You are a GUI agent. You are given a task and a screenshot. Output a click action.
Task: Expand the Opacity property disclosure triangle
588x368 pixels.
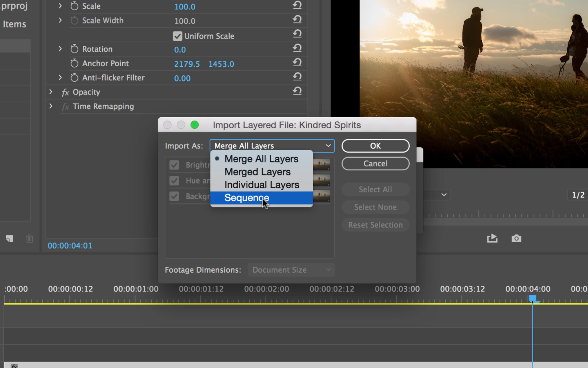coord(50,92)
